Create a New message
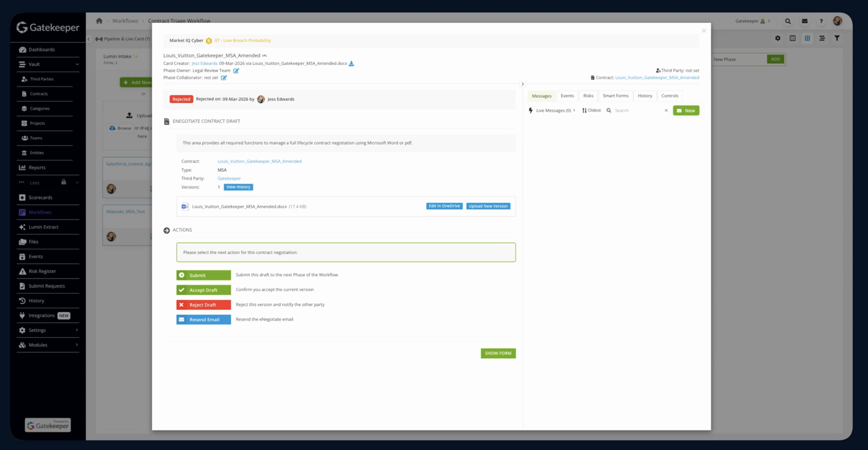 [x=686, y=111]
